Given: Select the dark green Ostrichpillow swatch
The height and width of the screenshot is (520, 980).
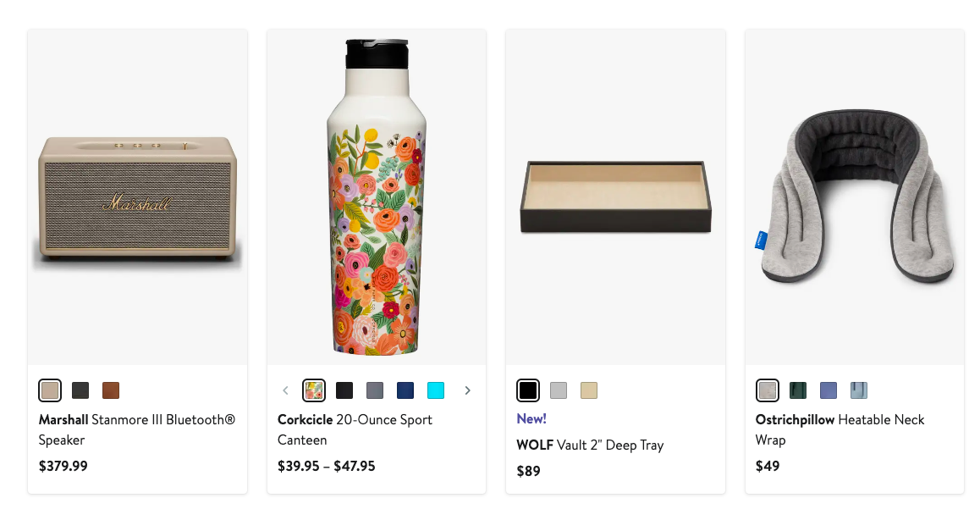Looking at the screenshot, I should coord(798,390).
